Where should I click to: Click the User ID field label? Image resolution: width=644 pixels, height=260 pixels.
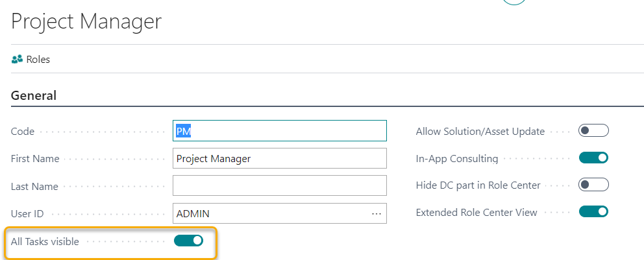click(28, 214)
